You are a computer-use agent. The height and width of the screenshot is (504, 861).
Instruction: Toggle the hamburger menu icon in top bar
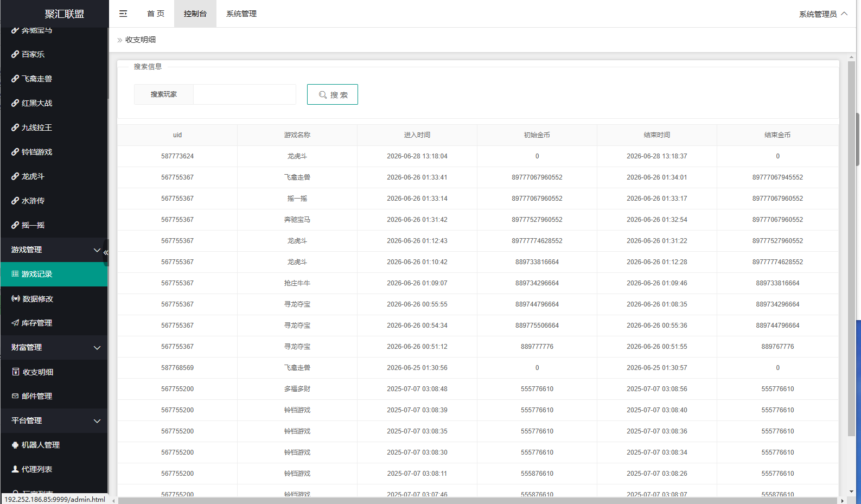[x=123, y=14]
